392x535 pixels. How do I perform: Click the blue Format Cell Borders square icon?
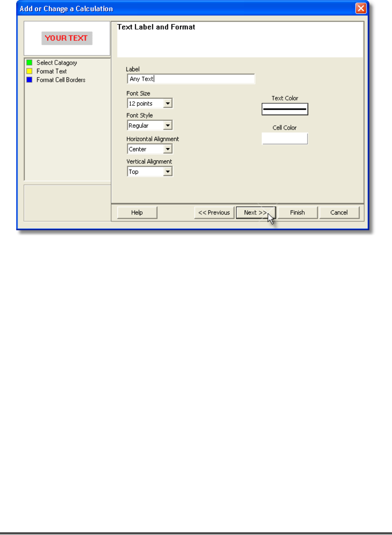click(x=29, y=80)
